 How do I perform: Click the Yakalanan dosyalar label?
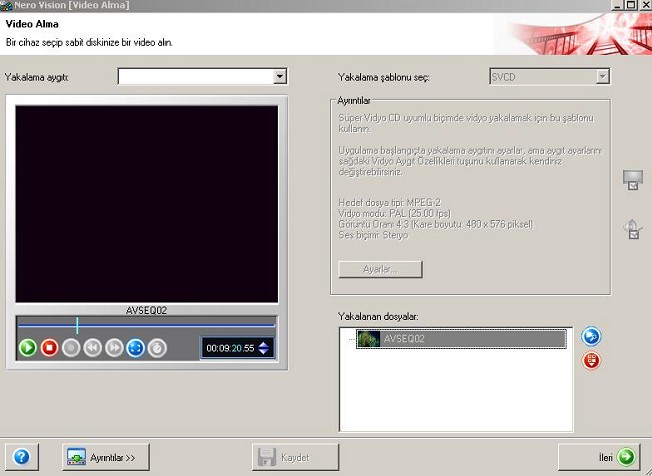tap(378, 317)
